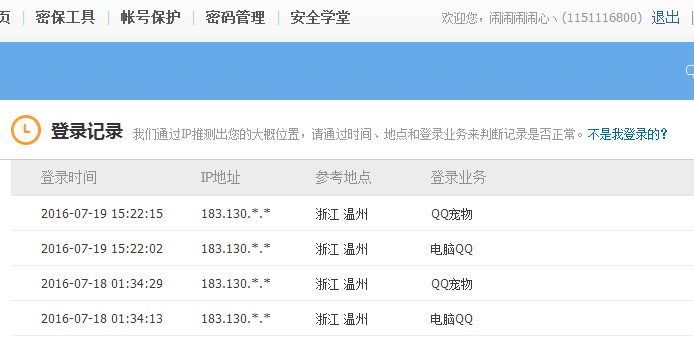Viewport: 694px width, 361px height.
Task: Open the 密保工具 menu item
Action: pos(65,18)
